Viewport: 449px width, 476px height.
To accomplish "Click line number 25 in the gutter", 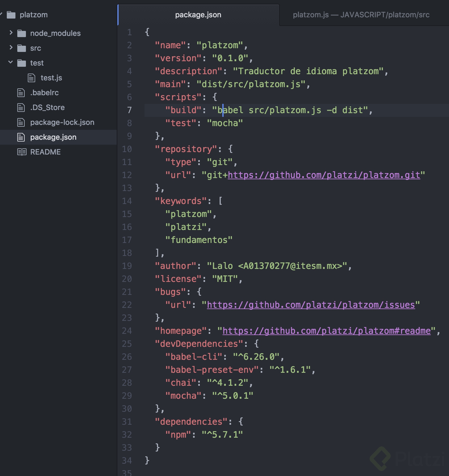I will (127, 344).
